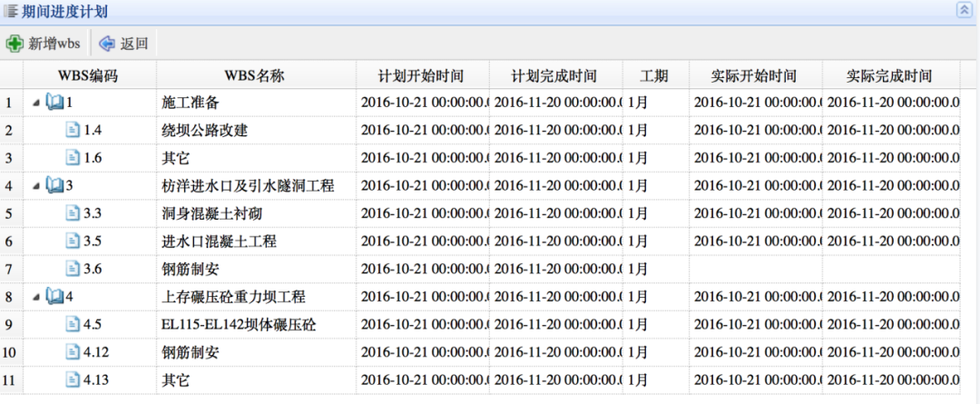Select the 钢筋制安 cell in row 3.6
The width and height of the screenshot is (980, 404).
(256, 269)
